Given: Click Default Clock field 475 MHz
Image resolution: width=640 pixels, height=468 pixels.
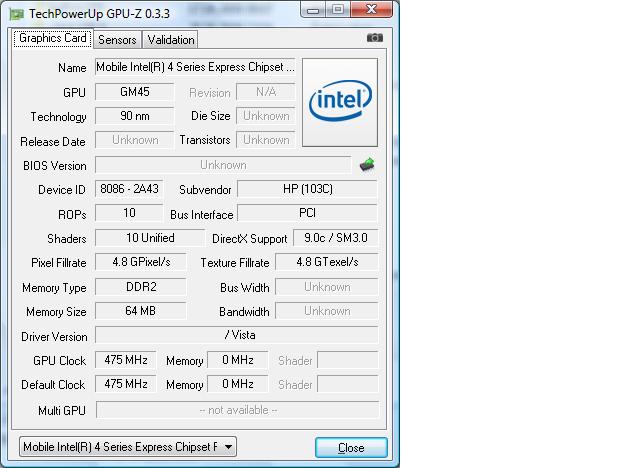Looking at the screenshot, I should [126, 384].
